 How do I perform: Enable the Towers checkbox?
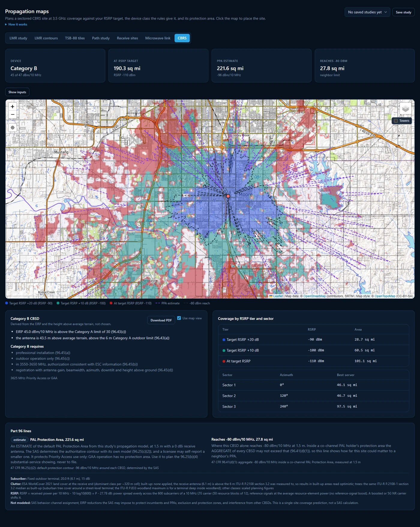(x=396, y=121)
